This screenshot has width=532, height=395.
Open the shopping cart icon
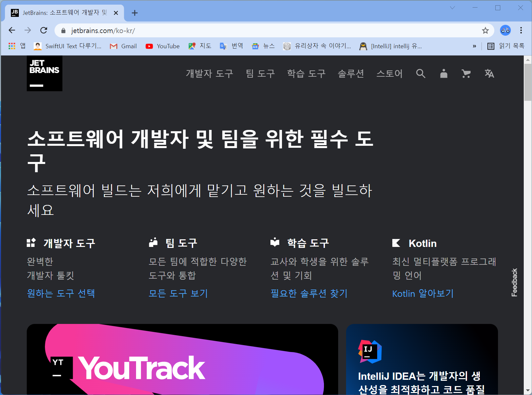click(466, 73)
